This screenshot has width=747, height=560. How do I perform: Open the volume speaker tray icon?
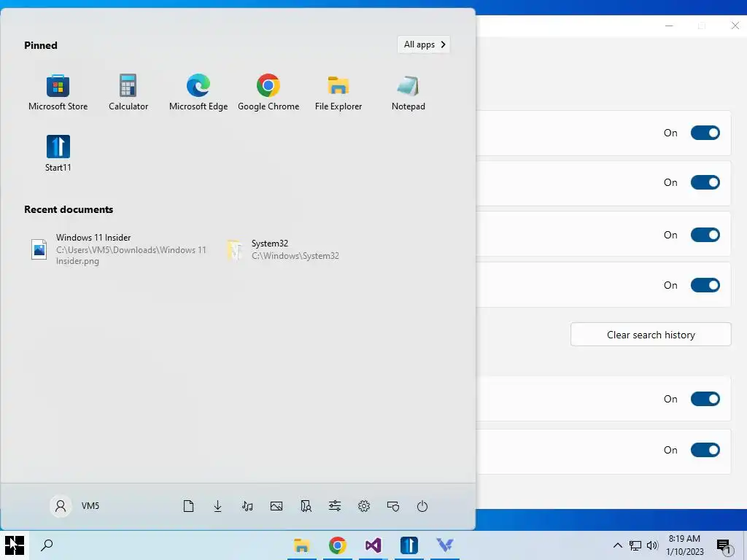[652, 545]
